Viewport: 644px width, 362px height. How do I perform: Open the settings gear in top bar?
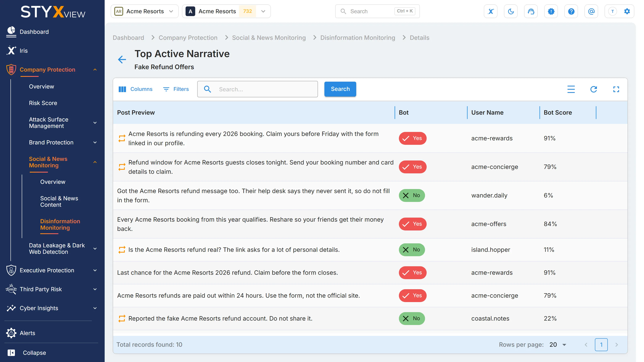tap(627, 11)
